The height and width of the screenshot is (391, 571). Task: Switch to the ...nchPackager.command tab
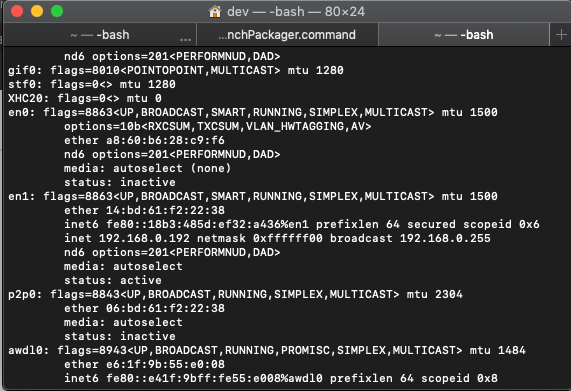click(x=287, y=35)
